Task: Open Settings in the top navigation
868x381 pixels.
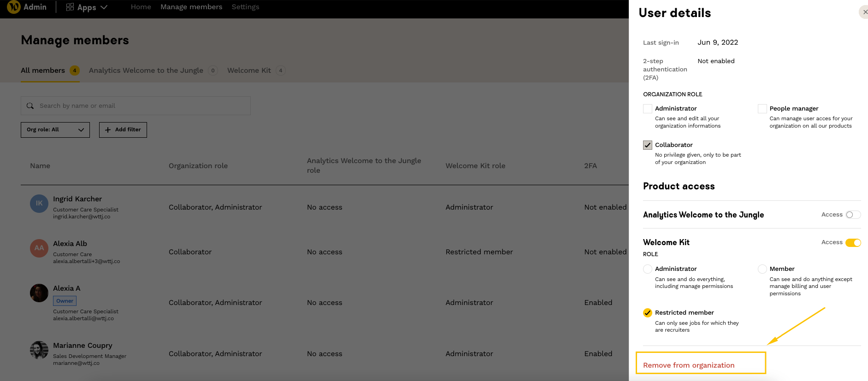Action: pos(245,7)
